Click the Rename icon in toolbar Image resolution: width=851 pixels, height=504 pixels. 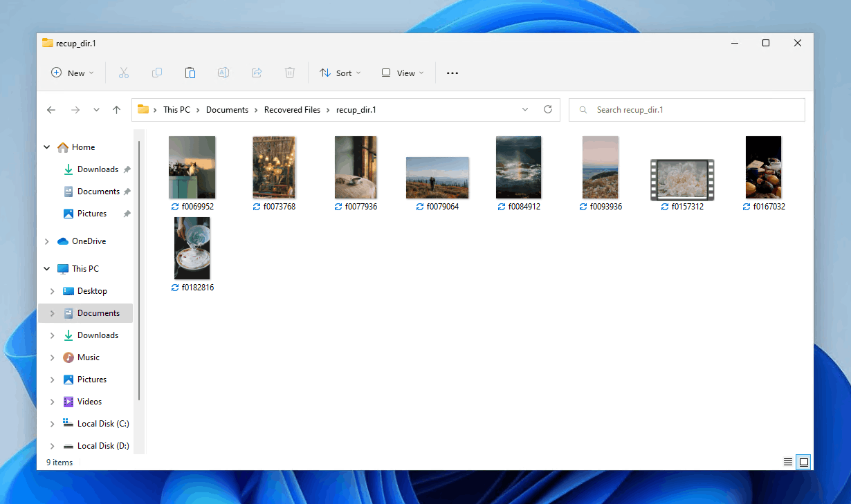pos(223,73)
